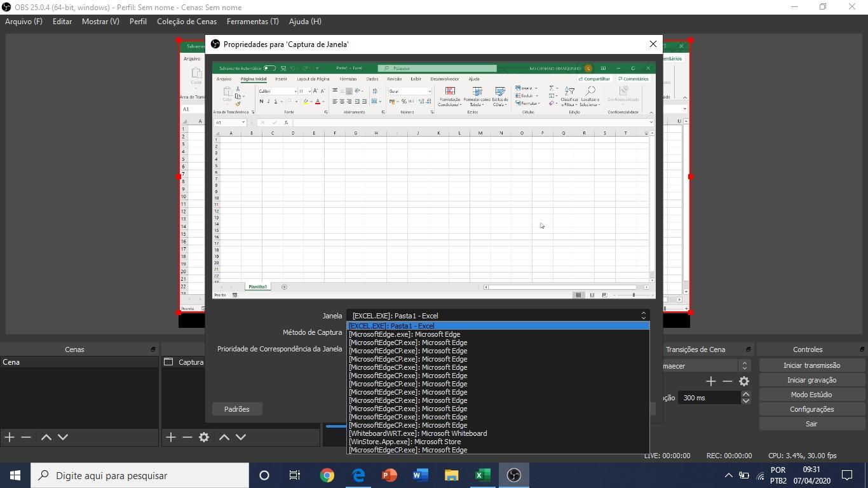Open the Coleção de Cenas menu
The height and width of the screenshot is (488, 868).
pyautogui.click(x=187, y=22)
